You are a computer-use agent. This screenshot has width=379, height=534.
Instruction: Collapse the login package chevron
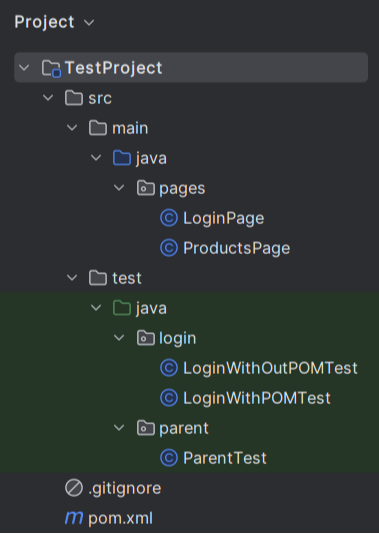119,338
